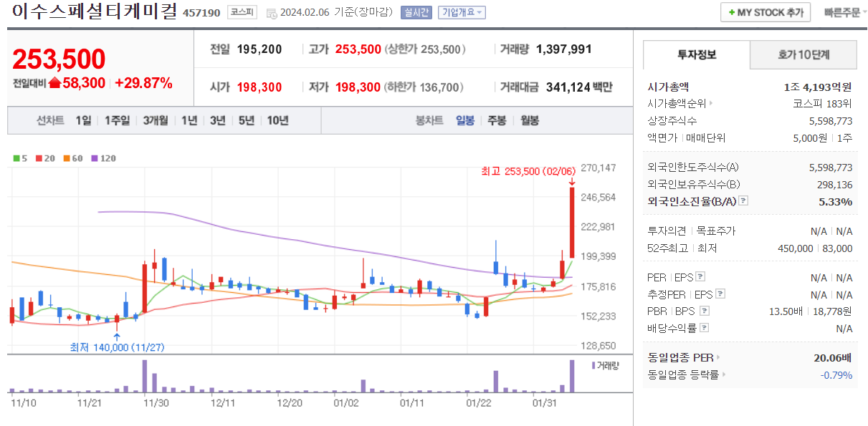Expand the 동일업종 PER arrow link
The image size is (868, 426).
point(718,357)
